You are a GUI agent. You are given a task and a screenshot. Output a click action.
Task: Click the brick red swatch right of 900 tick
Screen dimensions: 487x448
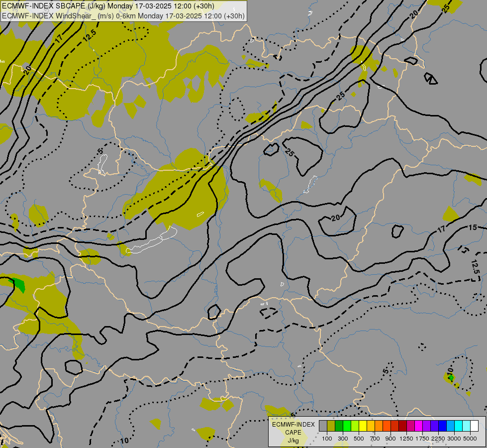[x=395, y=426]
